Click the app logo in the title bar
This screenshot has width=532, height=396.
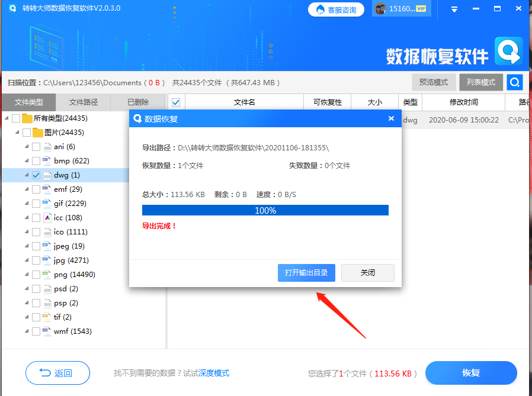12,9
